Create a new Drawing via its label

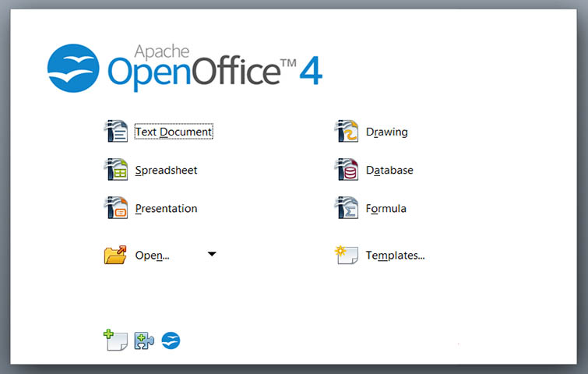[x=386, y=132]
